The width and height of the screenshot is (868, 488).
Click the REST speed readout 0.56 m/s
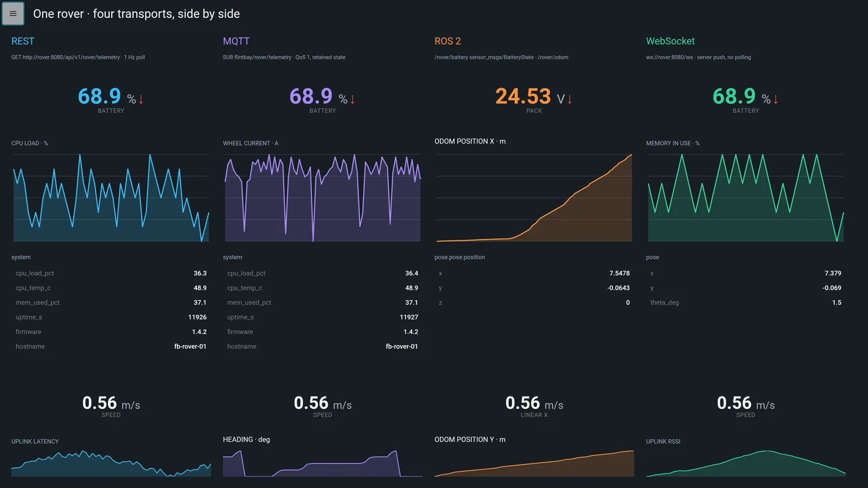(x=111, y=403)
